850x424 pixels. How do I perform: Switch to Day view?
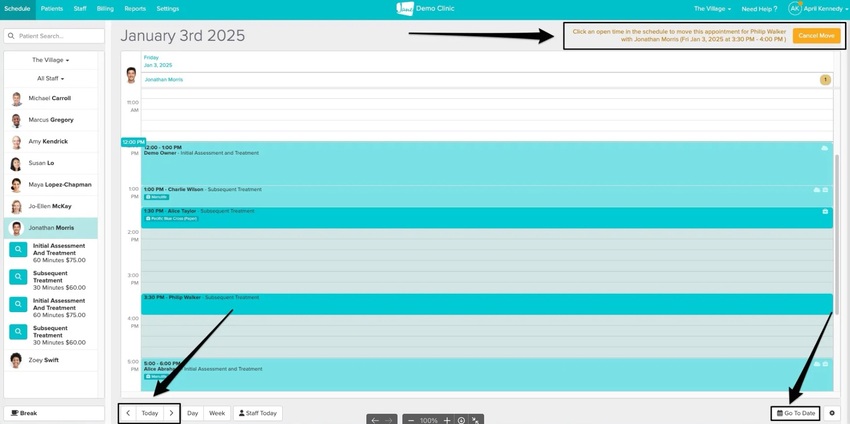click(x=192, y=413)
